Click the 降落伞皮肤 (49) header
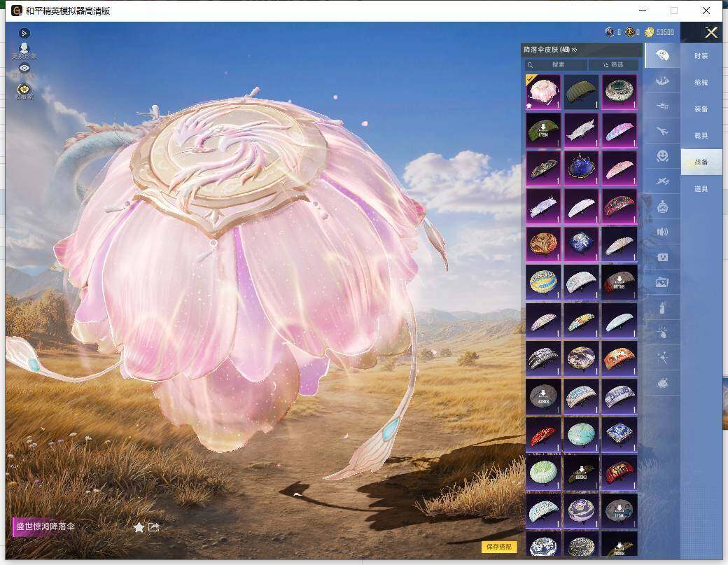The width and height of the screenshot is (728, 565). click(550, 50)
